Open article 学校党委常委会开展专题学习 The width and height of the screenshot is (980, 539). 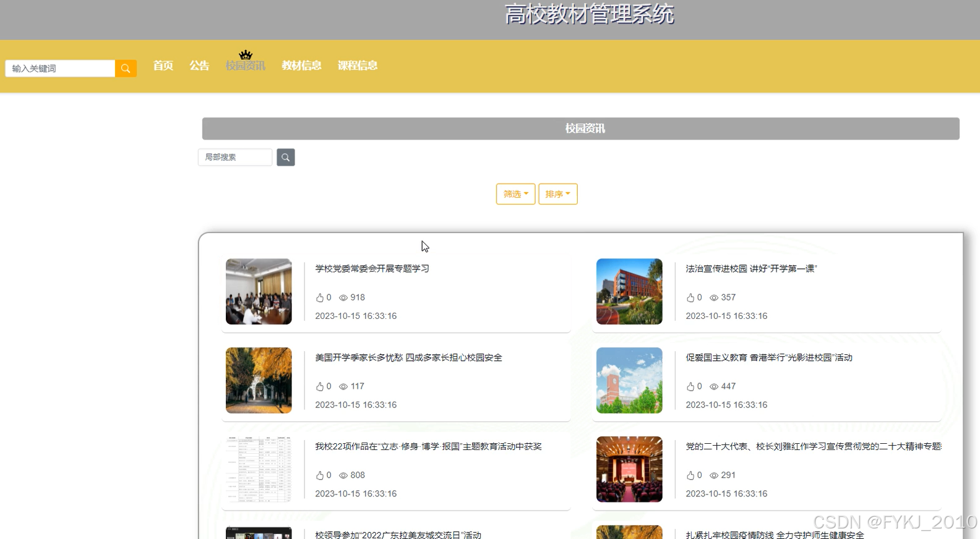click(x=372, y=269)
